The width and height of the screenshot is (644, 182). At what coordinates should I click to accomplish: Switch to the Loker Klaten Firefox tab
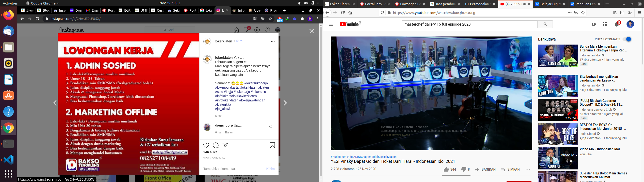[339, 4]
